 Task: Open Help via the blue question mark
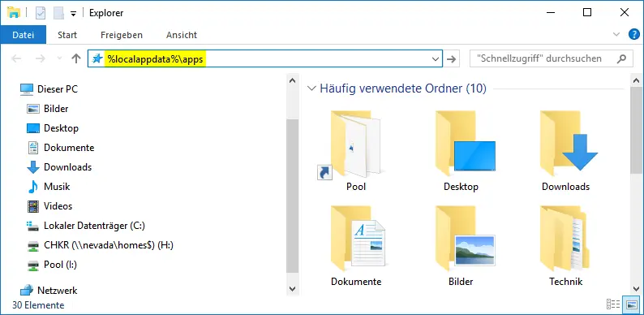click(634, 35)
